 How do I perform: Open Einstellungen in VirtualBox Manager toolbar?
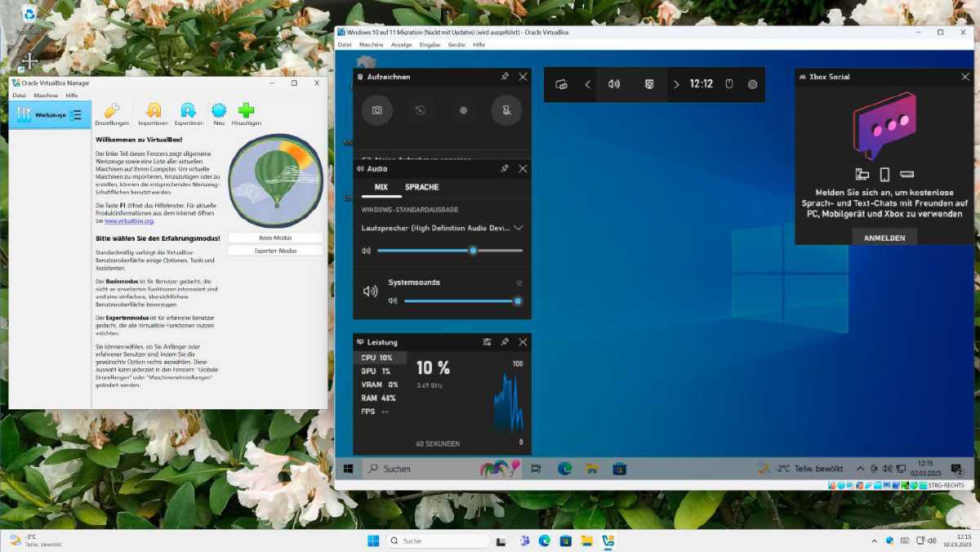pos(112,114)
